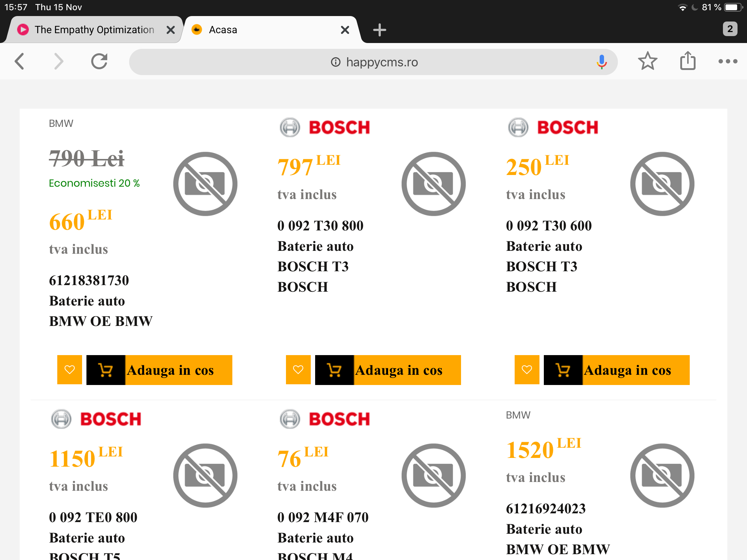Tap the microphone voice search icon
Viewport: 747px width, 560px height.
(x=601, y=62)
